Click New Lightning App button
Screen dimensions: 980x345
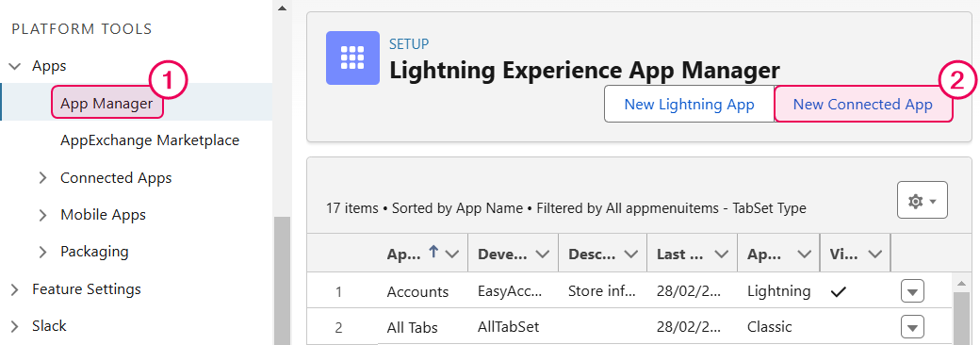coord(690,104)
